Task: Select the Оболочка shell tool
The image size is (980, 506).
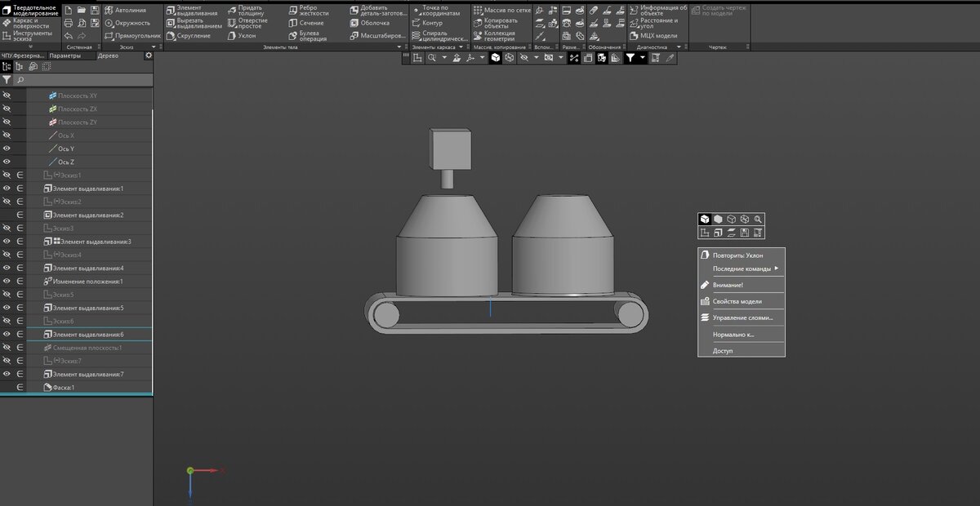Action: [369, 23]
